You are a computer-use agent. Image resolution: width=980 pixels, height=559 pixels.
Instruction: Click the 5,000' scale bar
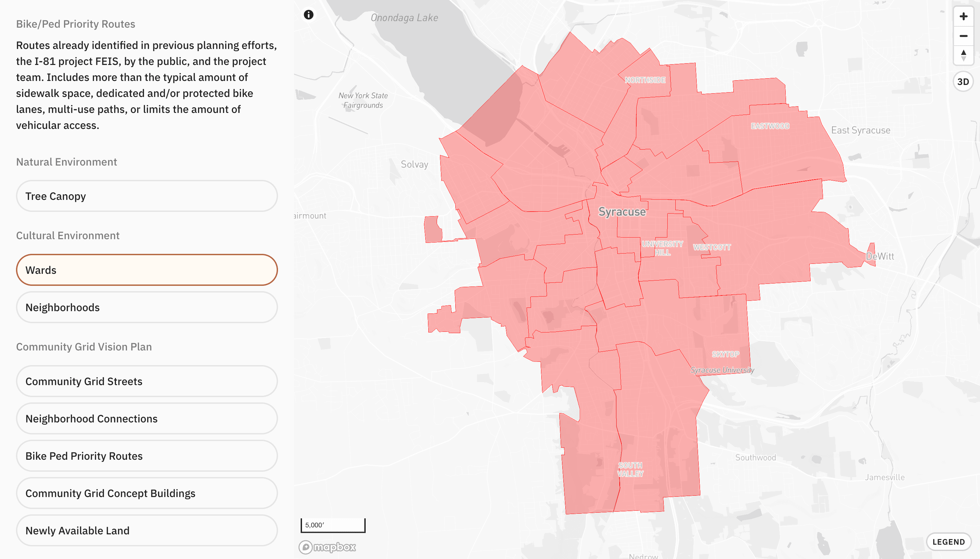pos(333,525)
